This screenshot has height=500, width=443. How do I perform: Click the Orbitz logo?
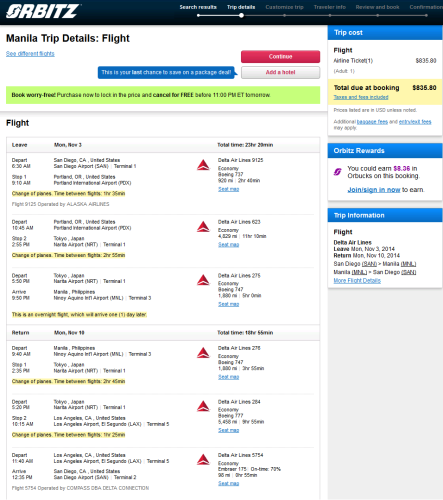[x=43, y=11]
